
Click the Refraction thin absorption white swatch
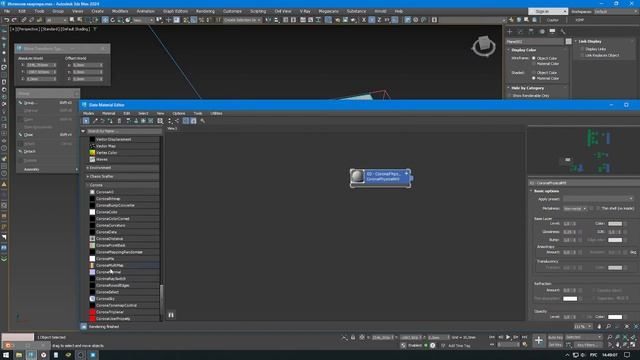pos(570,299)
